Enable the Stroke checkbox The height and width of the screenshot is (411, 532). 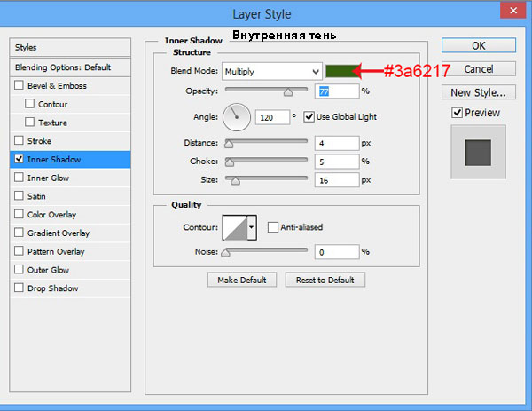(19, 140)
